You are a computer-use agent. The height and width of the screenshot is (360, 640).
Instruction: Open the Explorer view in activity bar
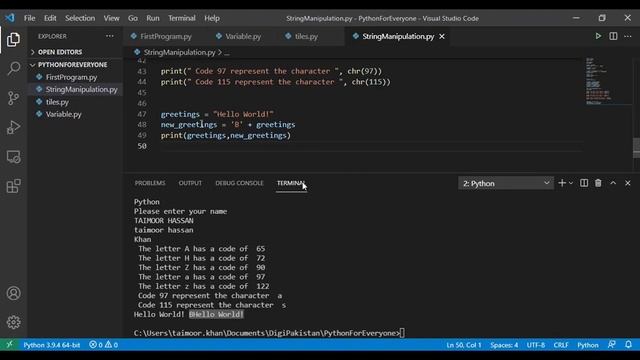point(13,40)
